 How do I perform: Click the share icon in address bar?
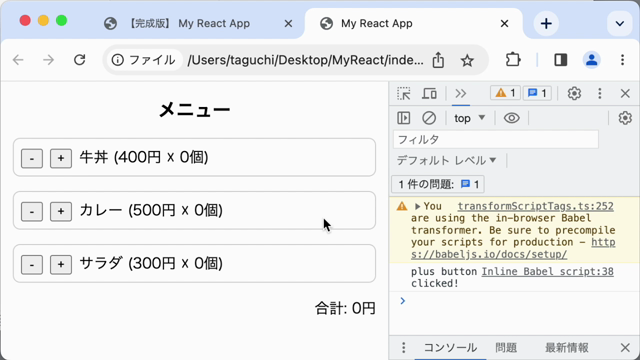[438, 60]
